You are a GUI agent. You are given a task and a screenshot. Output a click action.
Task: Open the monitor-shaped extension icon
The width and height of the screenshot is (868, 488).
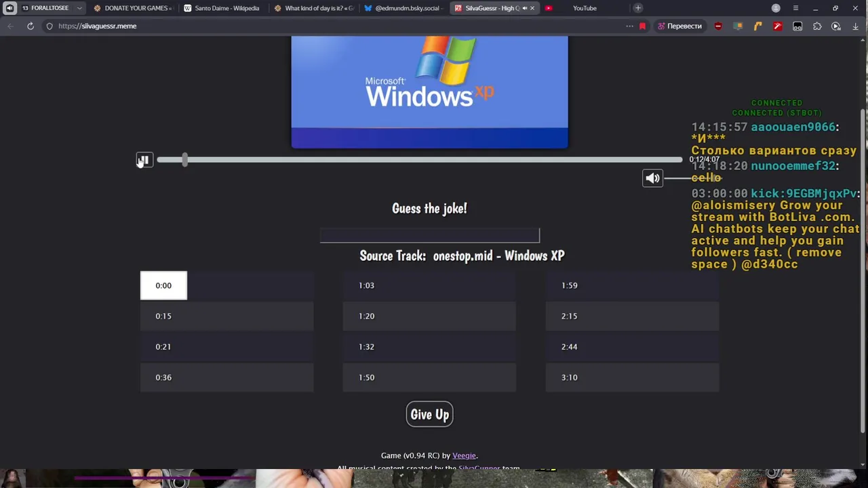[x=738, y=26]
